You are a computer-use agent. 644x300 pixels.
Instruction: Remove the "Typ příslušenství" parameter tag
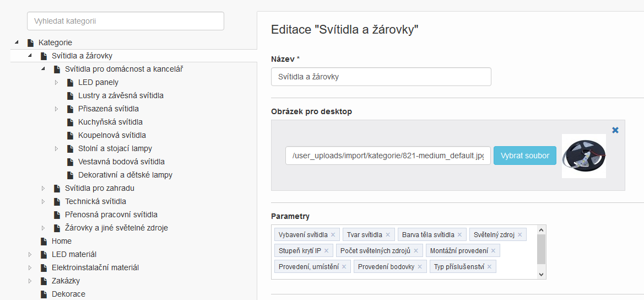click(x=489, y=267)
